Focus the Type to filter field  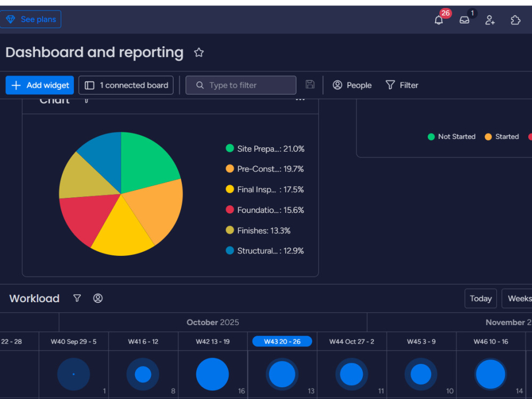point(241,85)
